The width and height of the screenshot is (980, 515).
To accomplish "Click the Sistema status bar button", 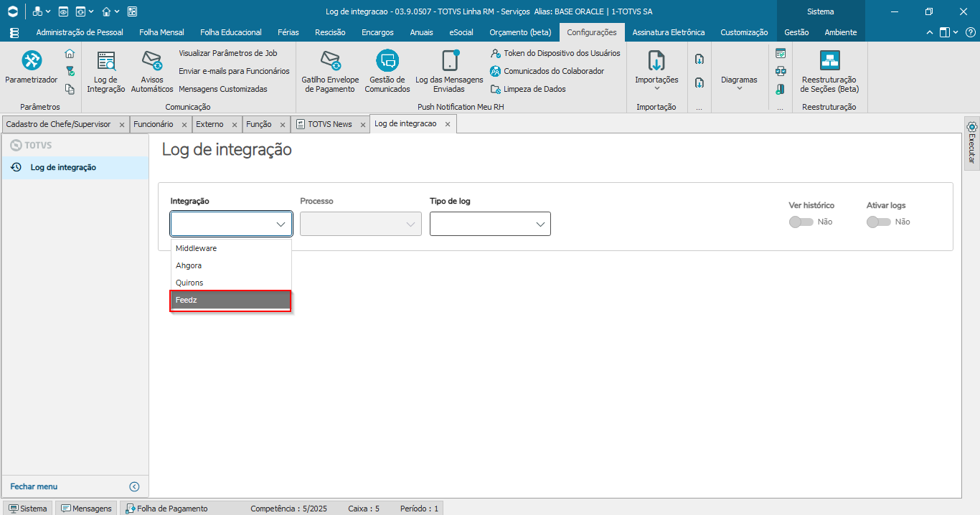I will click(28, 509).
